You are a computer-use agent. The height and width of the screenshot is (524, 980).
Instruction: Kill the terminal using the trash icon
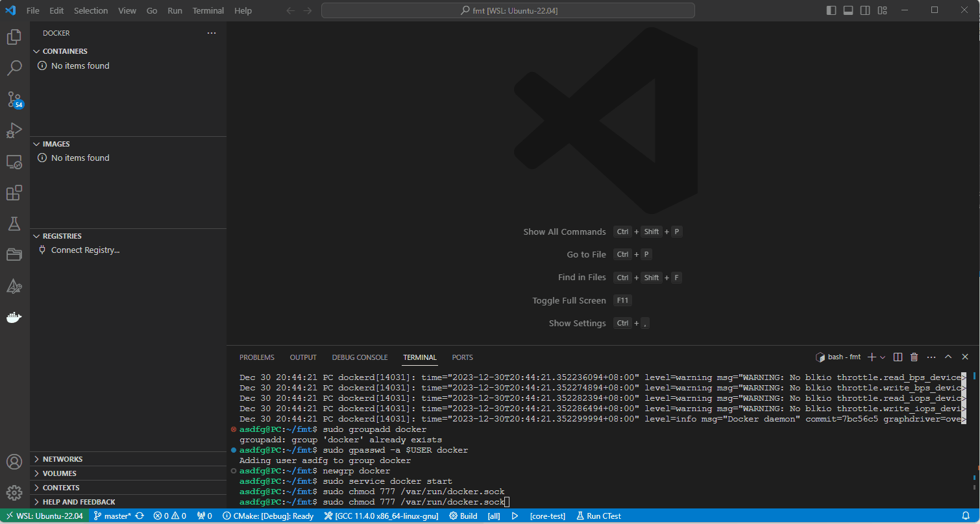pyautogui.click(x=914, y=357)
